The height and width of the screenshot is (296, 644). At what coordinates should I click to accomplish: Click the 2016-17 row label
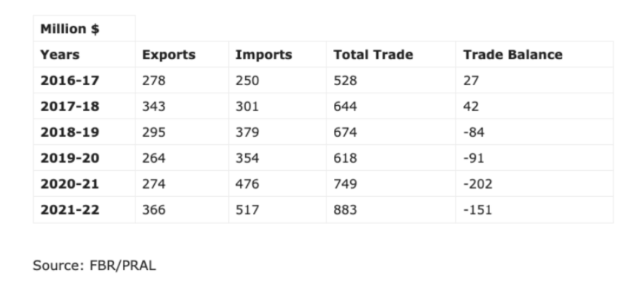tap(70, 81)
